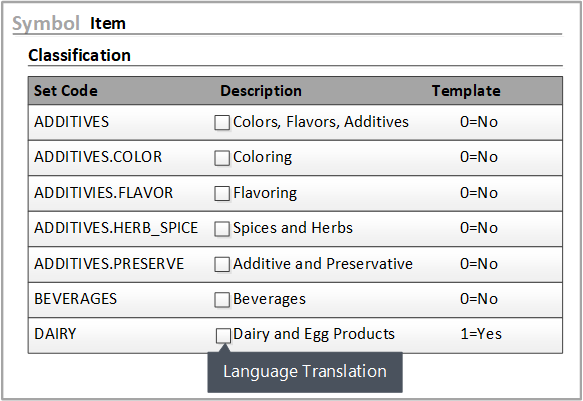583x401 pixels.
Task: Click Dairy and Egg Products checkbox
Action: point(223,336)
